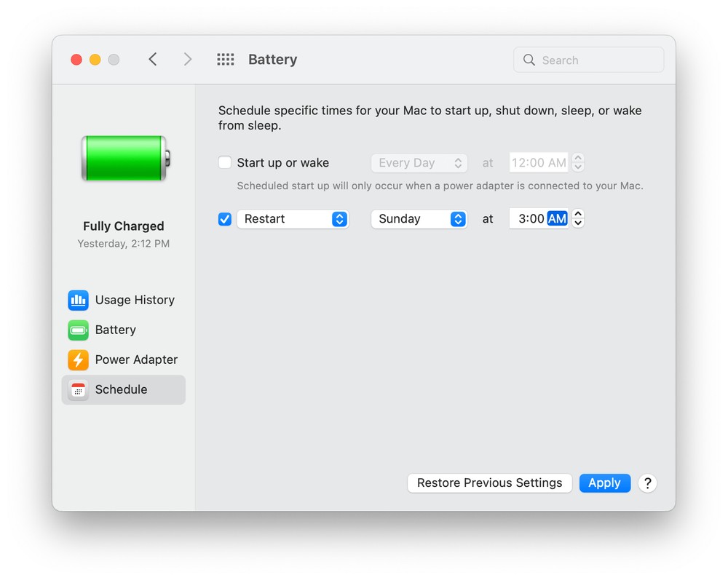Click the green Battery sidebar icon
The height and width of the screenshot is (580, 728).
pyautogui.click(x=78, y=330)
